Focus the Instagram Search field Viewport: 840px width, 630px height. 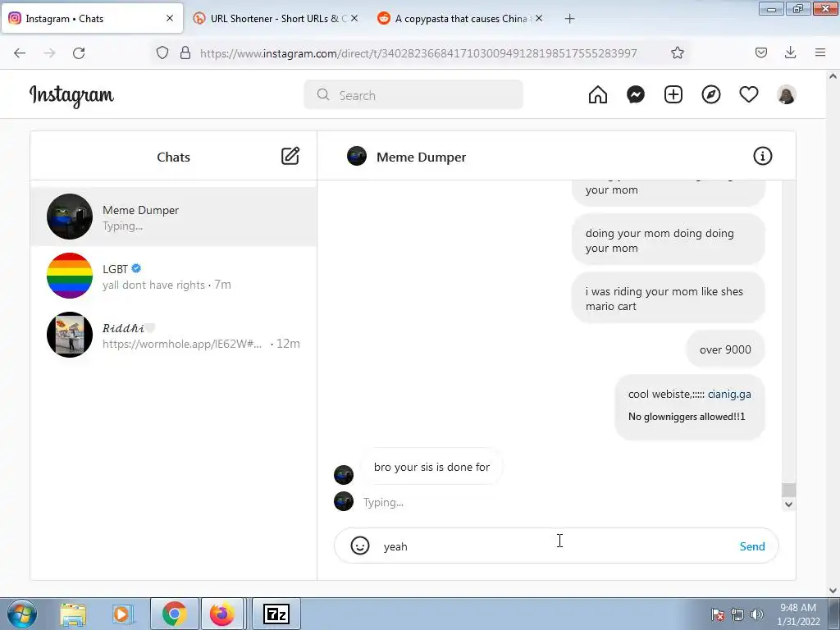(413, 95)
